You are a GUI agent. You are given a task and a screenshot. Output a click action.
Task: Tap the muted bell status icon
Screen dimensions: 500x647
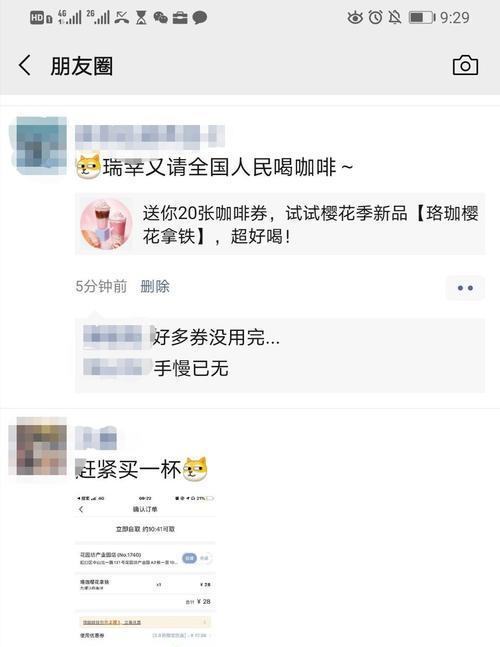pos(394,17)
